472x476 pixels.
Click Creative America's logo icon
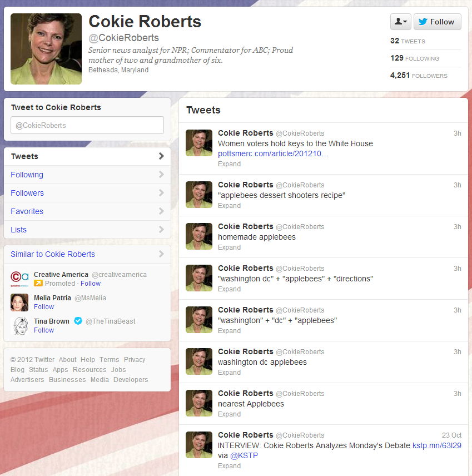coord(19,279)
